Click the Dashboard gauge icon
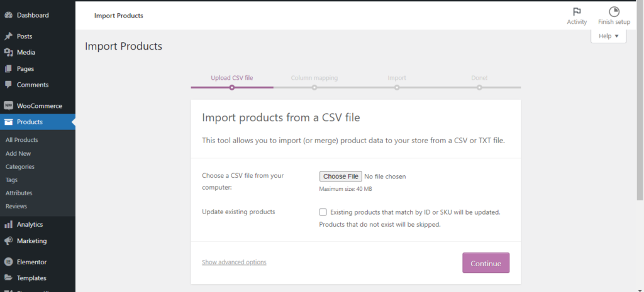This screenshot has width=644, height=292. pyautogui.click(x=8, y=14)
